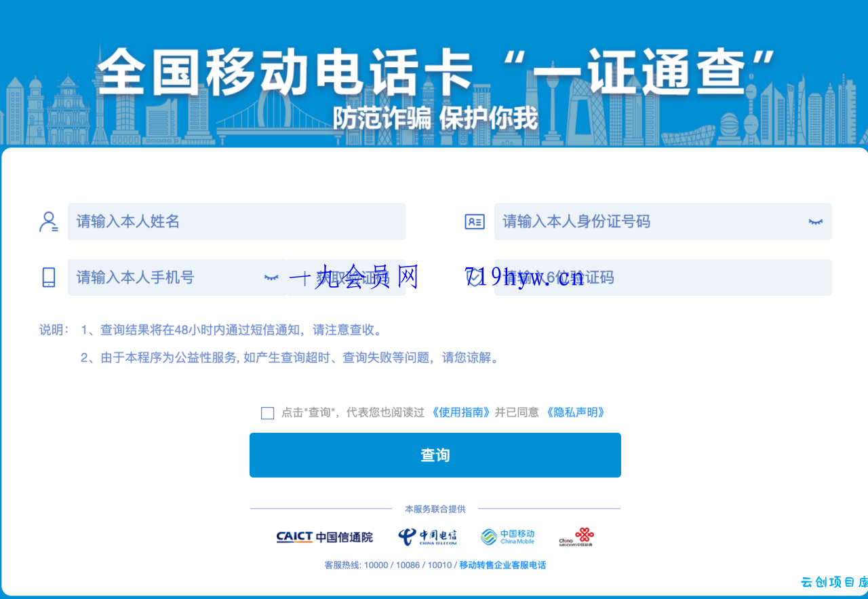
Task: Click the 本服务联合提供 caption
Action: 435,509
